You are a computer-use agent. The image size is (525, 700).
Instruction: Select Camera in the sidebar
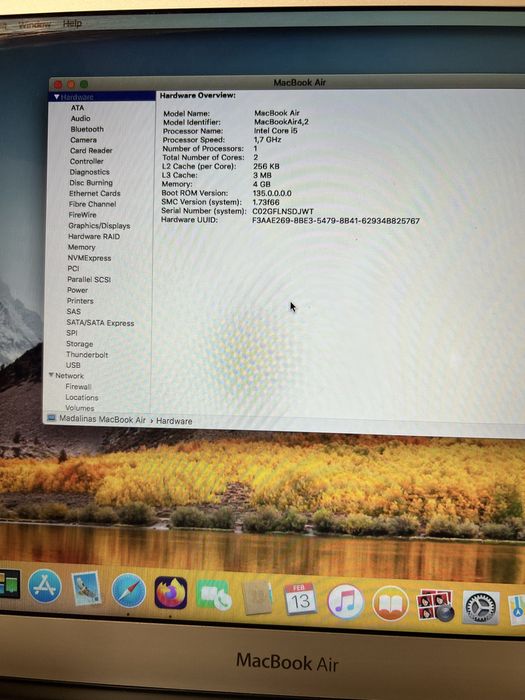click(83, 140)
